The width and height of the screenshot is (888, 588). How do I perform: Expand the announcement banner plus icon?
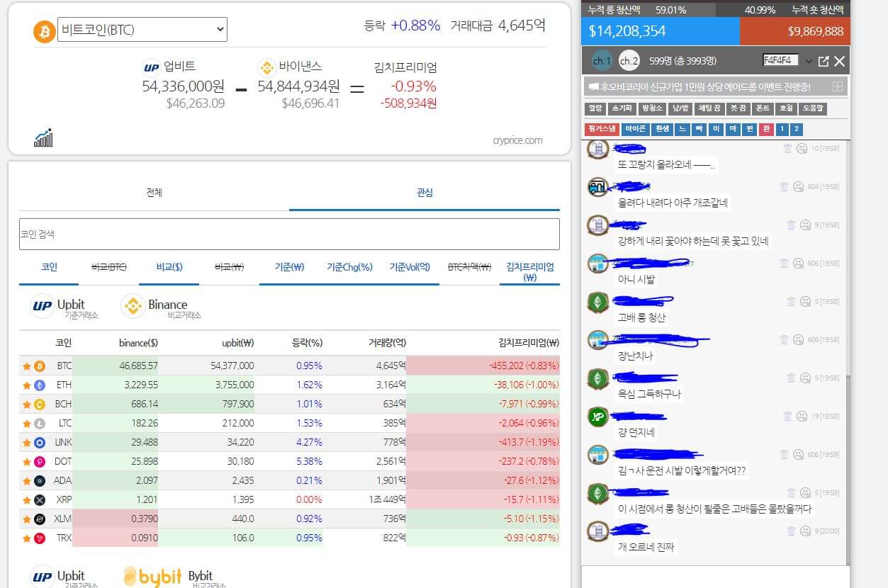(x=838, y=86)
